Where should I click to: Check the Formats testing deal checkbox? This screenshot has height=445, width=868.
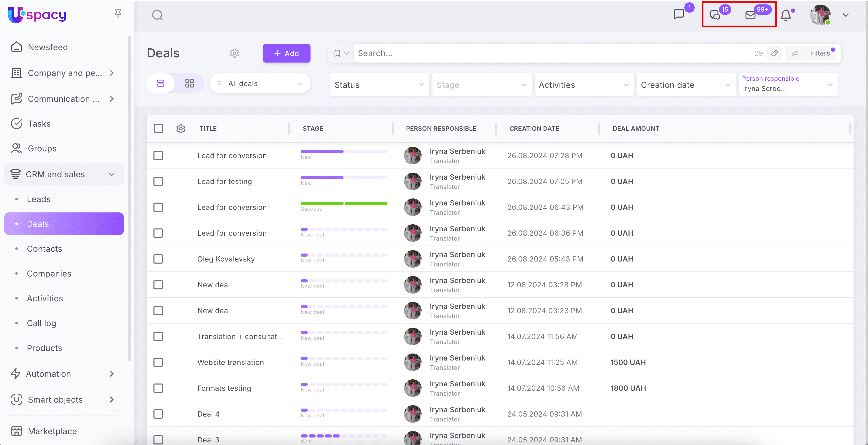(158, 388)
